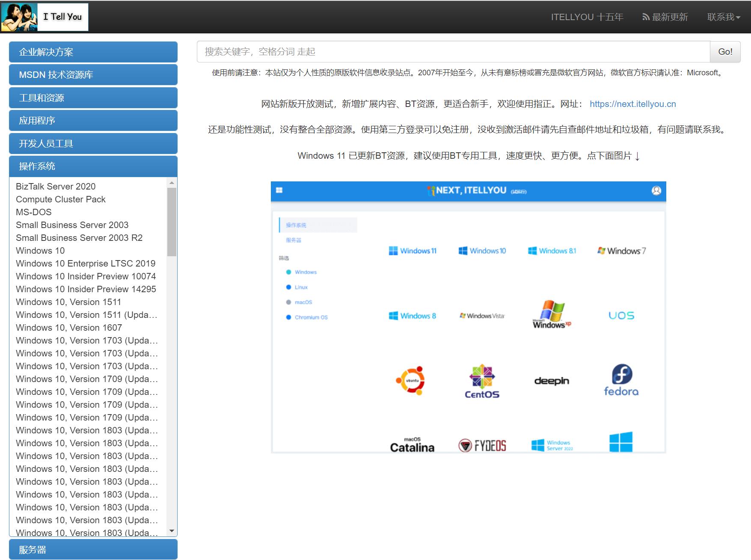Expand the 服务器 category section
Viewport: 751px width, 560px height.
[x=93, y=549]
